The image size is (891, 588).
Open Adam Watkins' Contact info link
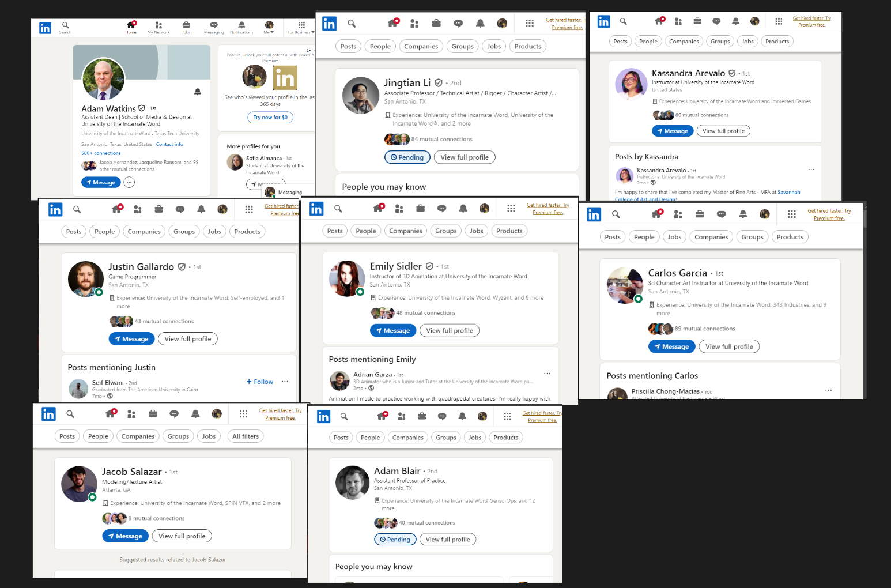click(169, 144)
